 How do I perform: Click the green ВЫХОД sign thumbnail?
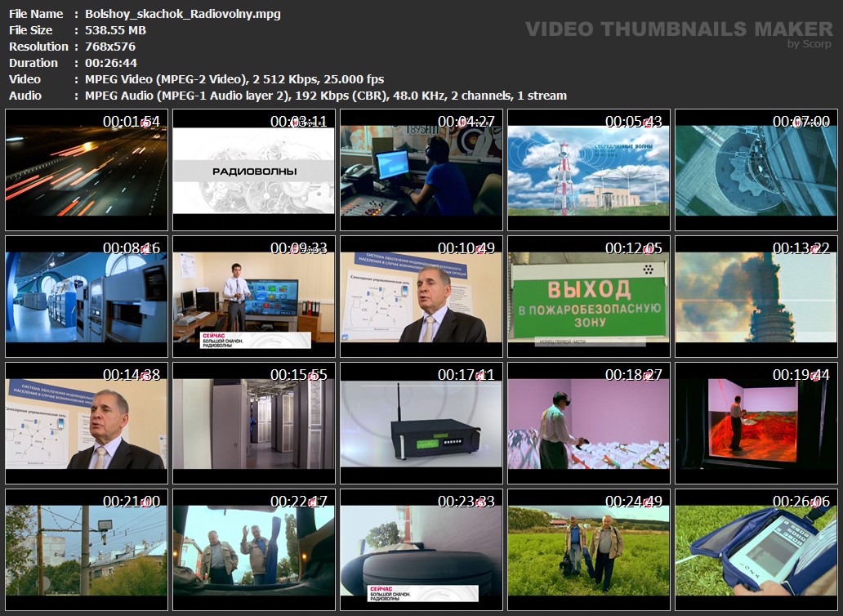589,297
